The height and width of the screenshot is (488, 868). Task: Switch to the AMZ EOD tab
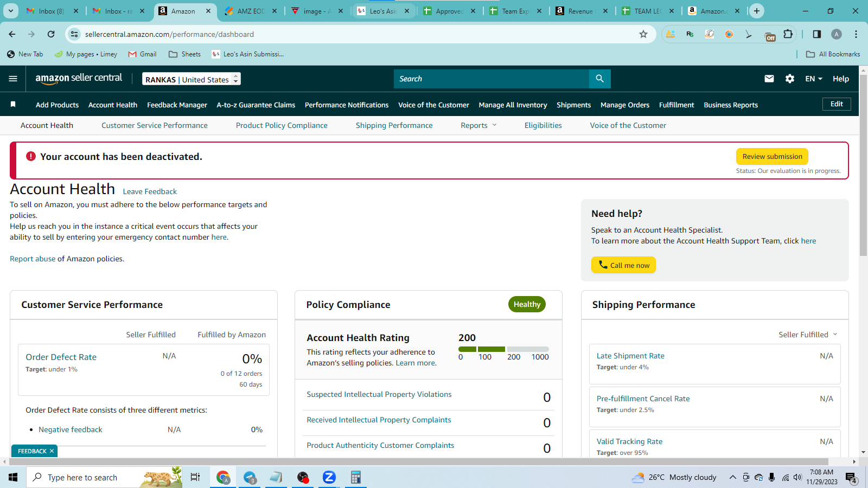[250, 11]
